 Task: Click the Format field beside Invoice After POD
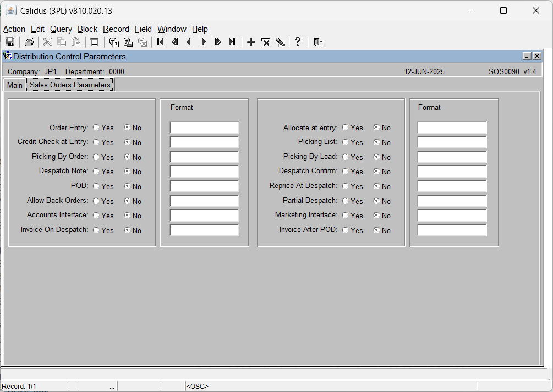452,230
